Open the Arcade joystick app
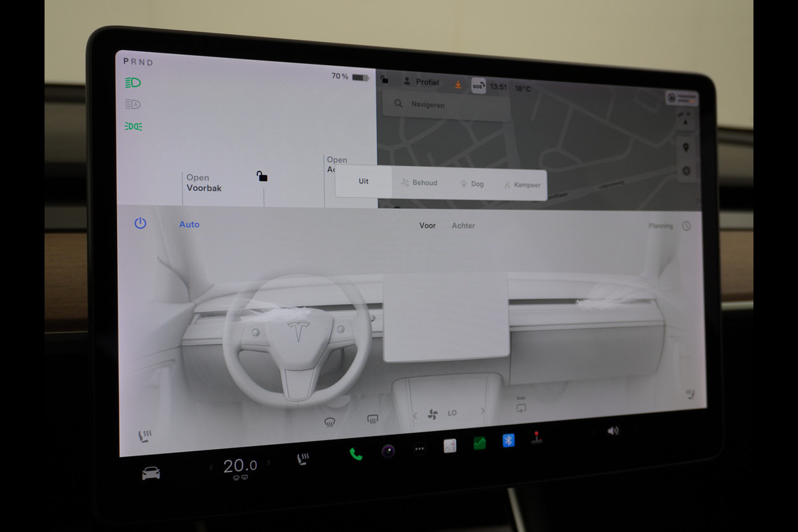Viewport: 798px width, 532px height. pyautogui.click(x=536, y=438)
